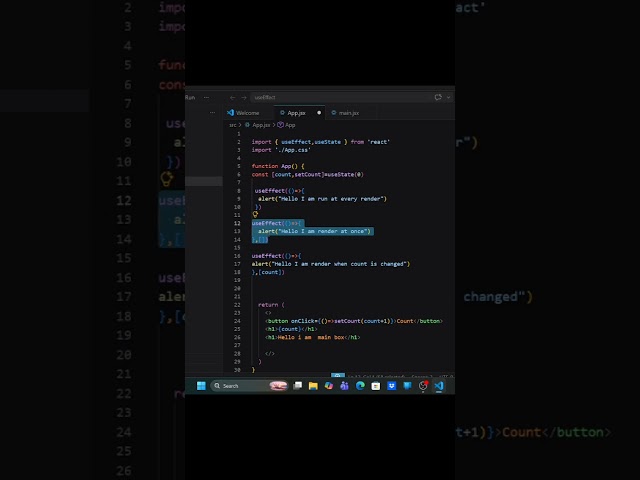Click the useEffect, useState import line
This screenshot has height=480, width=640.
click(x=321, y=142)
